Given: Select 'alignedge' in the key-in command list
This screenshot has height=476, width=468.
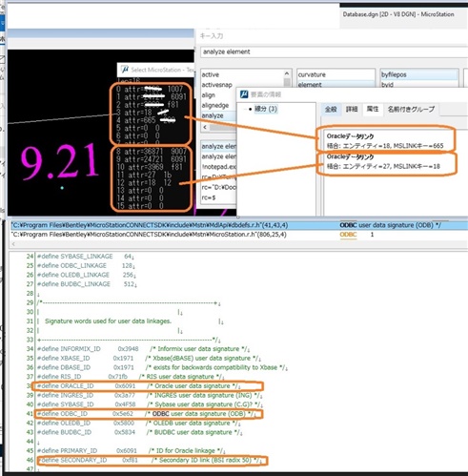Looking at the screenshot, I should pyautogui.click(x=215, y=105).
